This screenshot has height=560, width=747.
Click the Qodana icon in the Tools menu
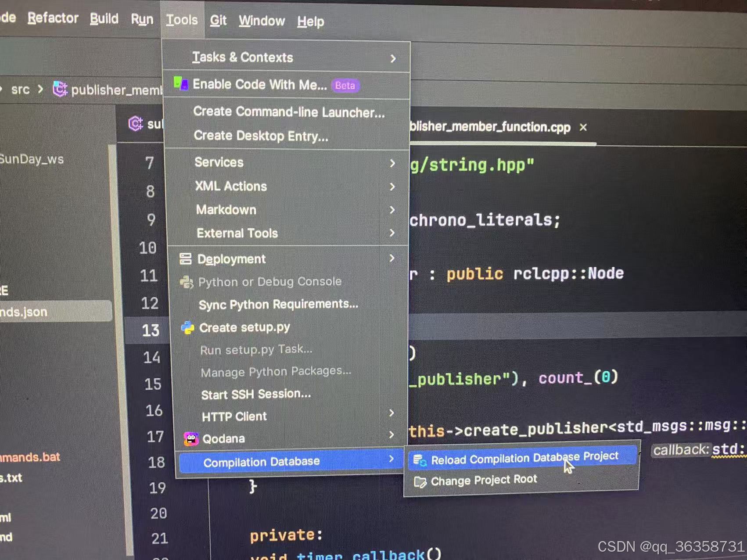coord(190,438)
